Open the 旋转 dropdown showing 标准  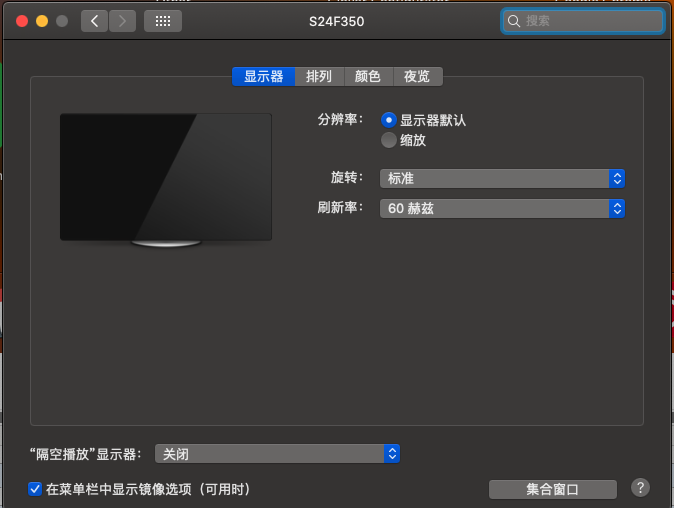point(502,178)
